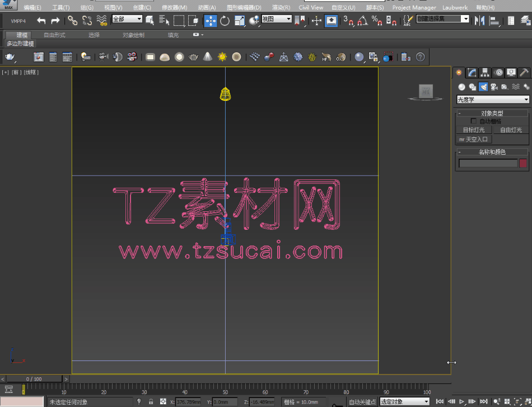Open the reference coordinate system dropdown '视图'
Image resolution: width=532 pixels, height=407 pixels.
coord(277,19)
